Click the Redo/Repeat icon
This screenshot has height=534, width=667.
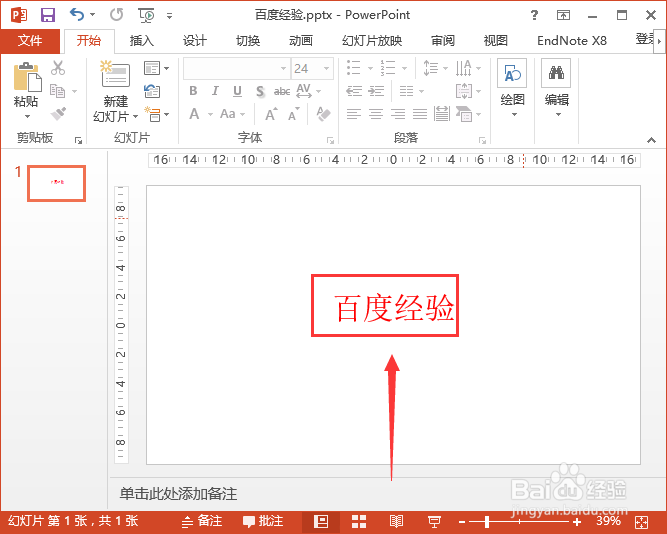[x=116, y=15]
